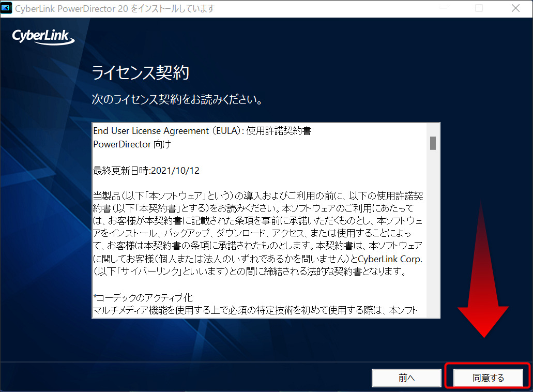The height and width of the screenshot is (392, 533).
Task: Click the 同意する (Agree) button
Action: pyautogui.click(x=488, y=378)
